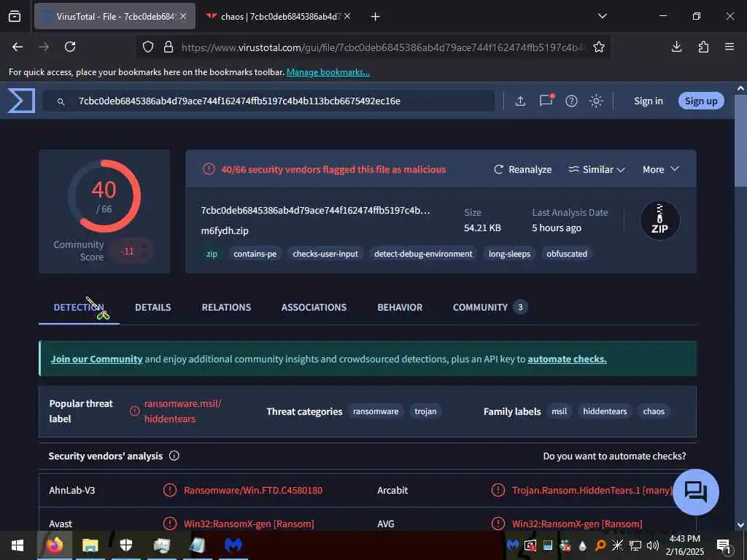The height and width of the screenshot is (560, 747).
Task: Click the VirusTotal sigma logo
Action: click(21, 101)
